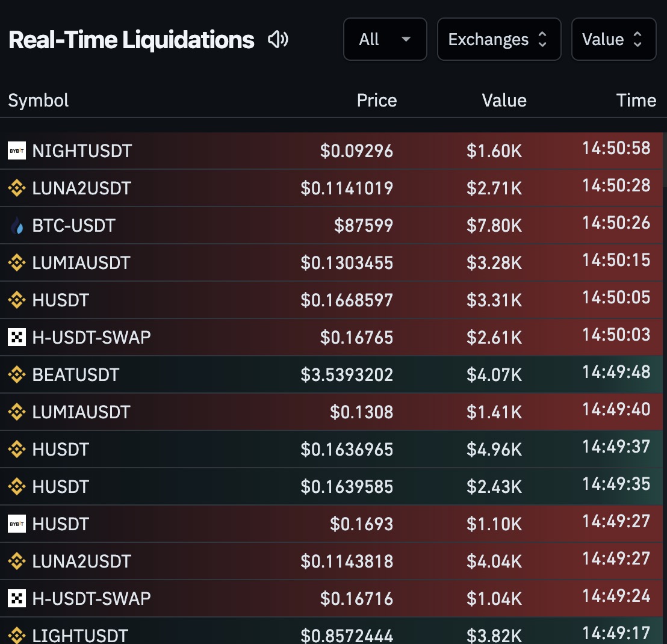Click the Value column header
The height and width of the screenshot is (644, 667).
coord(504,100)
